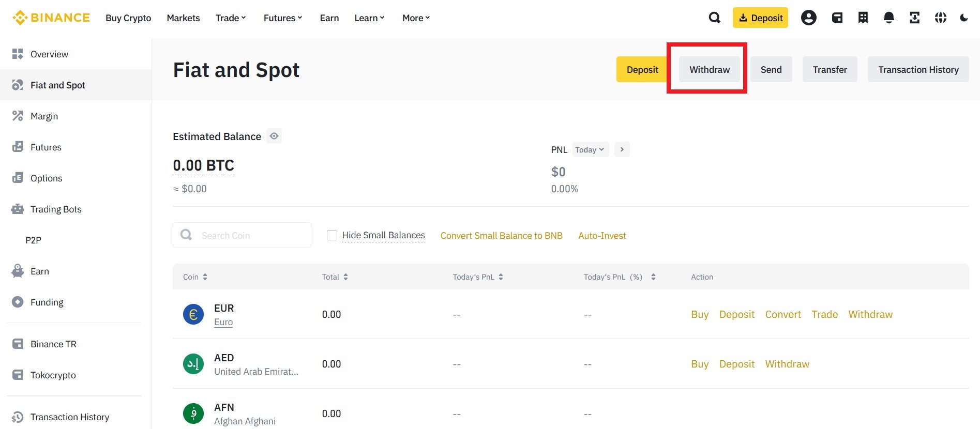Click the Futures sidebar icon
Screen dimensions: 980x429
pyautogui.click(x=18, y=147)
